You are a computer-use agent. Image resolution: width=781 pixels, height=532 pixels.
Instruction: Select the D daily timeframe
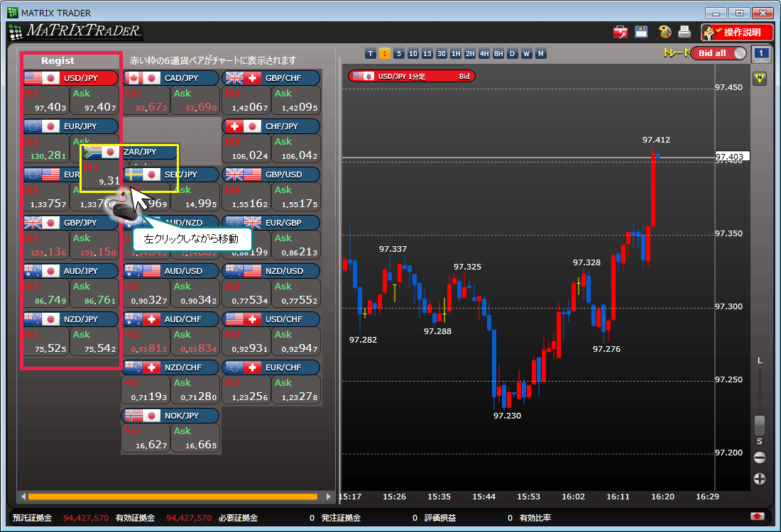513,53
